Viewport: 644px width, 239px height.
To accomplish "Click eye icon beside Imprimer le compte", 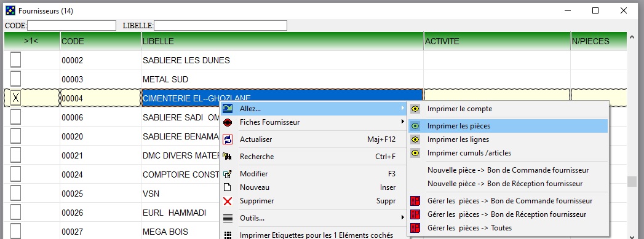I will coord(415,109).
